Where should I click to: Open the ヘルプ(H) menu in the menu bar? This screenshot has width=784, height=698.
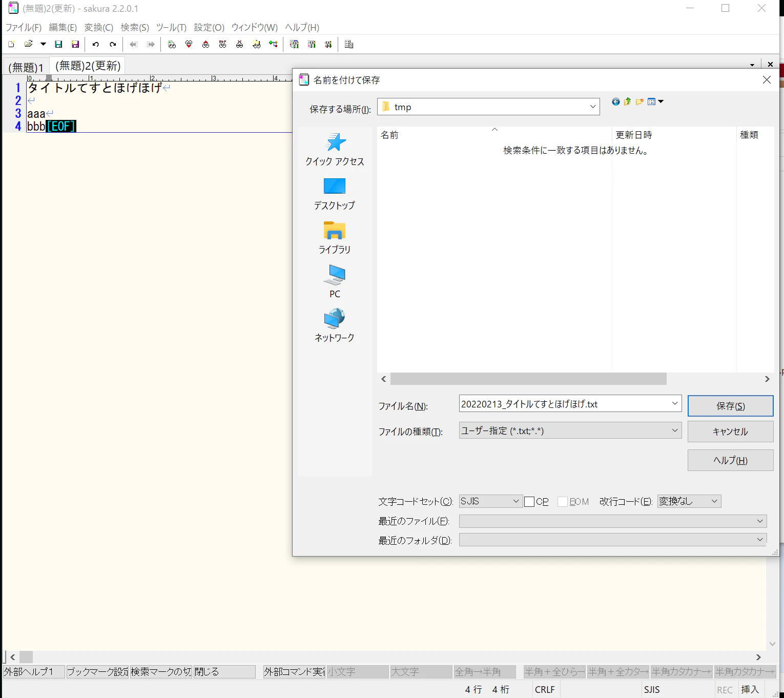coord(302,27)
